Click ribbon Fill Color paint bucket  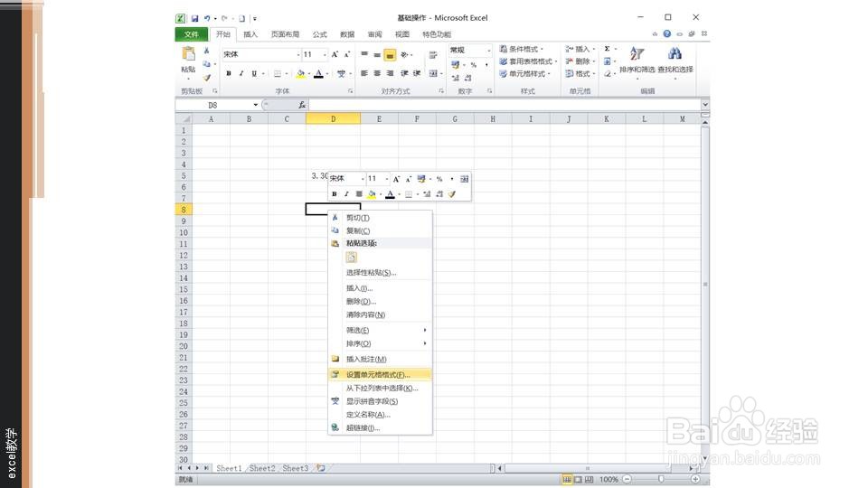pyautogui.click(x=300, y=73)
